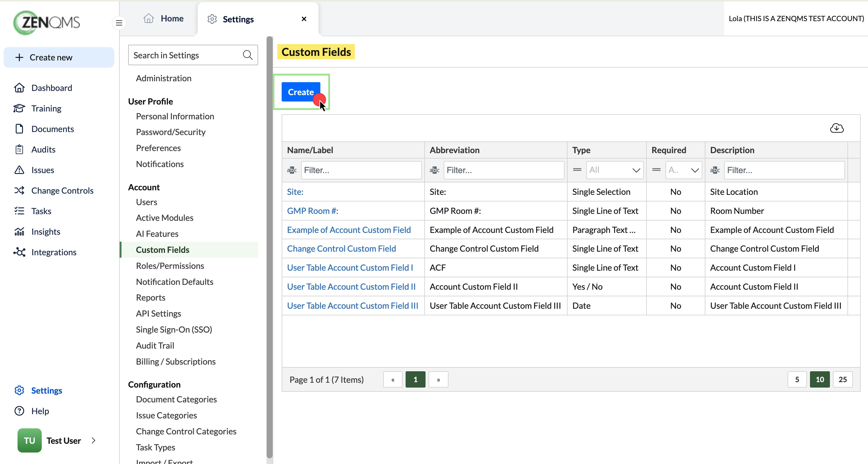Open User Table Account Custom Field III
Screen dimensions: 868x464
point(352,306)
